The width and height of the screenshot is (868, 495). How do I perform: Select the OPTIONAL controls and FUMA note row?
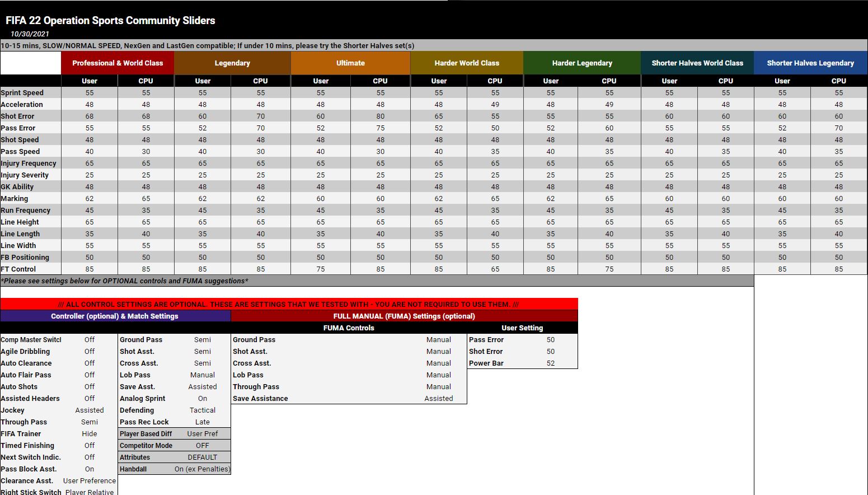click(377, 281)
